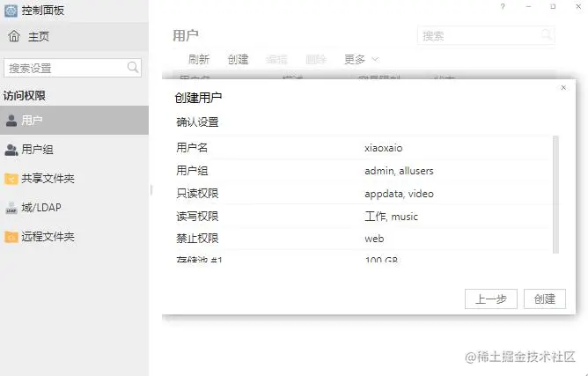The image size is (588, 376).
Task: Click the 上一步 button
Action: tap(491, 299)
